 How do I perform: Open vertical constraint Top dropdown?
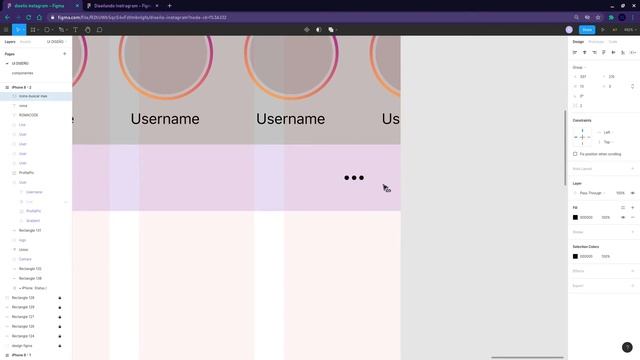click(x=608, y=142)
